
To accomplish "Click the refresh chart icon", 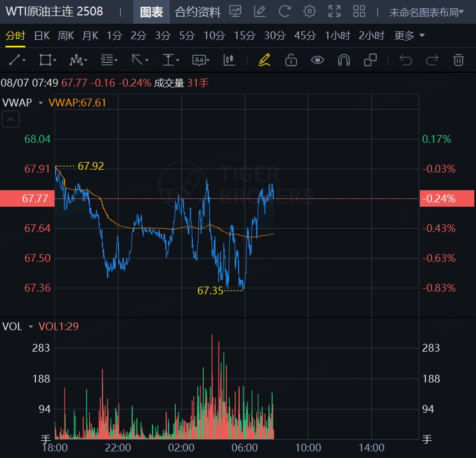I will 285,11.
